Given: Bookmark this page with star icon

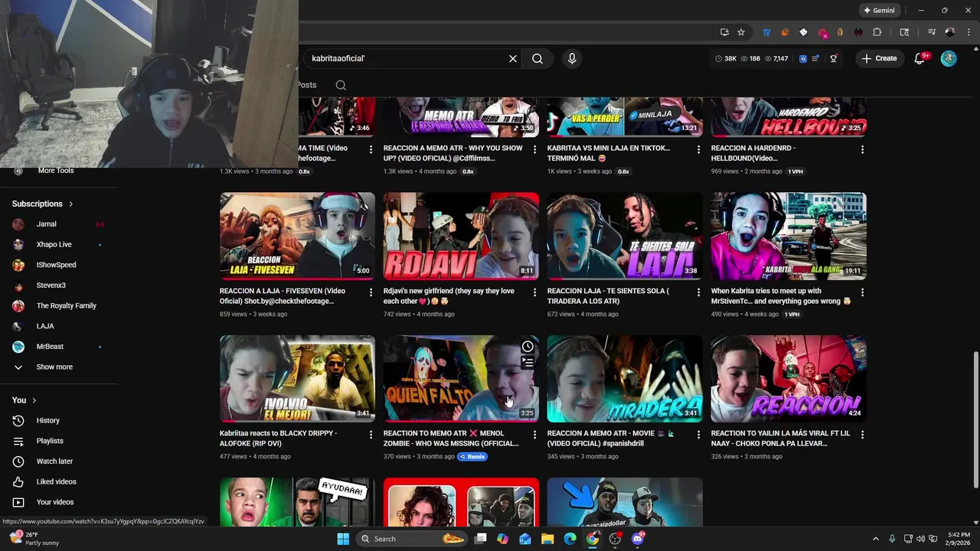Looking at the screenshot, I should (741, 32).
